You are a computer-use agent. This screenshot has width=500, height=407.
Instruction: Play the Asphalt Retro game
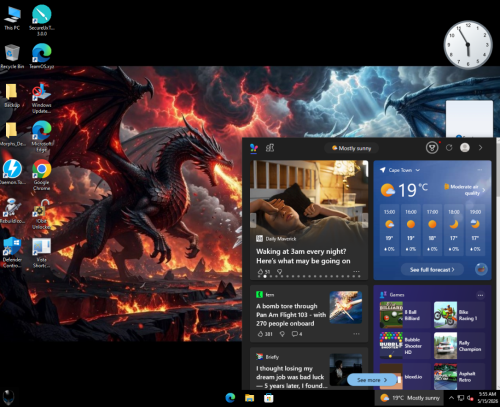[459, 376]
